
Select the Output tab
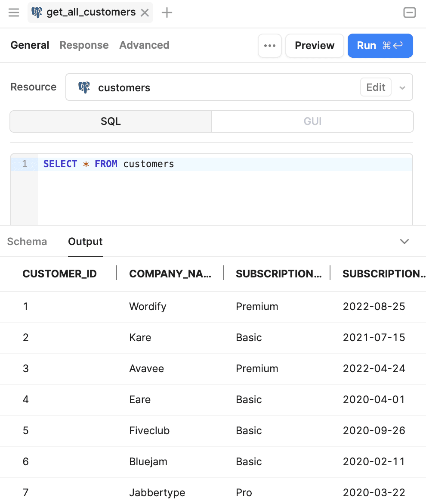(x=85, y=242)
